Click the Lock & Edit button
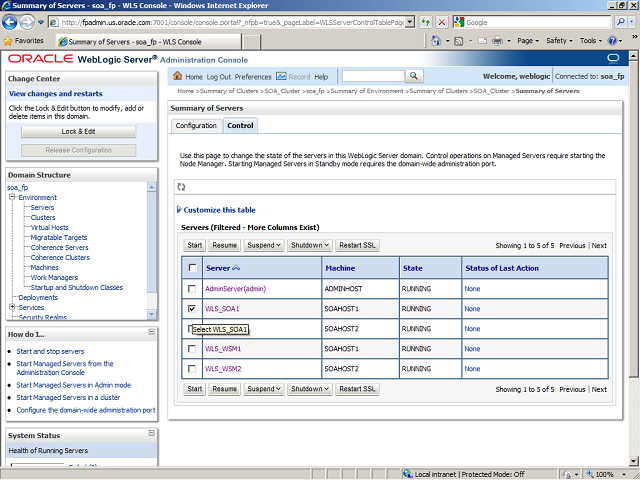640x480 pixels. [78, 131]
